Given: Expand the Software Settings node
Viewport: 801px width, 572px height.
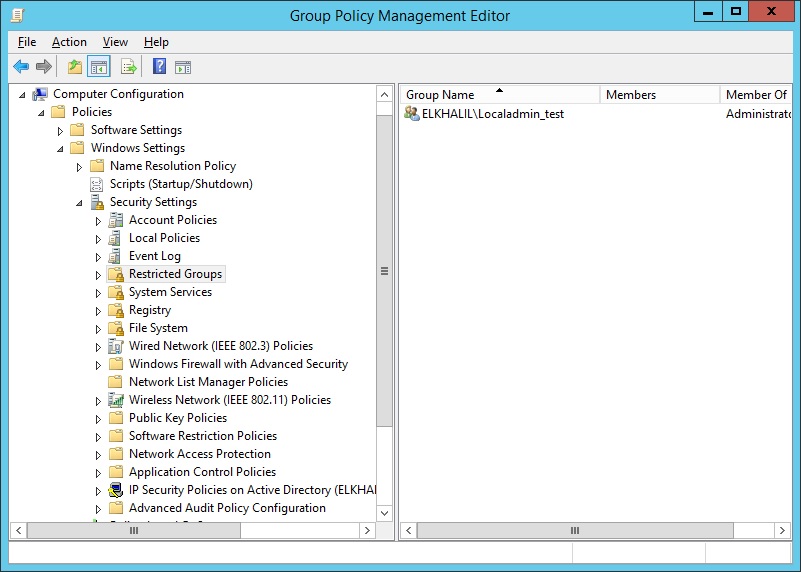Looking at the screenshot, I should [60, 131].
